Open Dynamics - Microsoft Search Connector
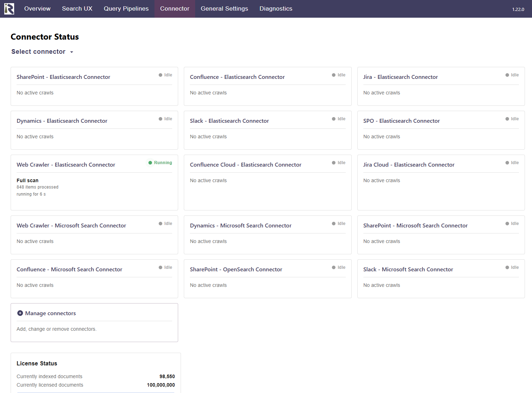 241,226
